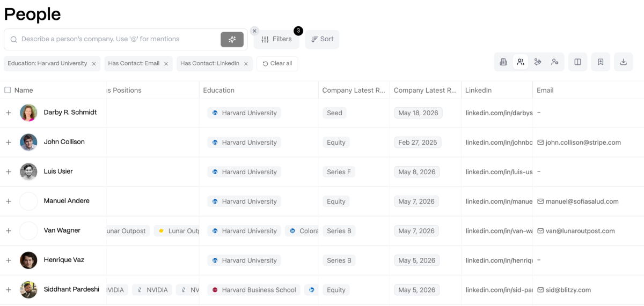Click Series B badge in Henrique Vaz's row

pos(339,260)
